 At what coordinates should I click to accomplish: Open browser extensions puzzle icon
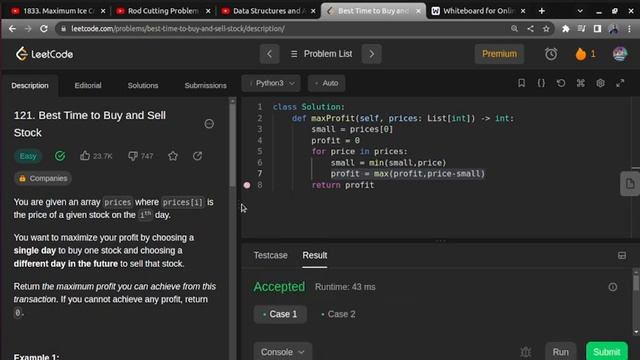(566, 29)
